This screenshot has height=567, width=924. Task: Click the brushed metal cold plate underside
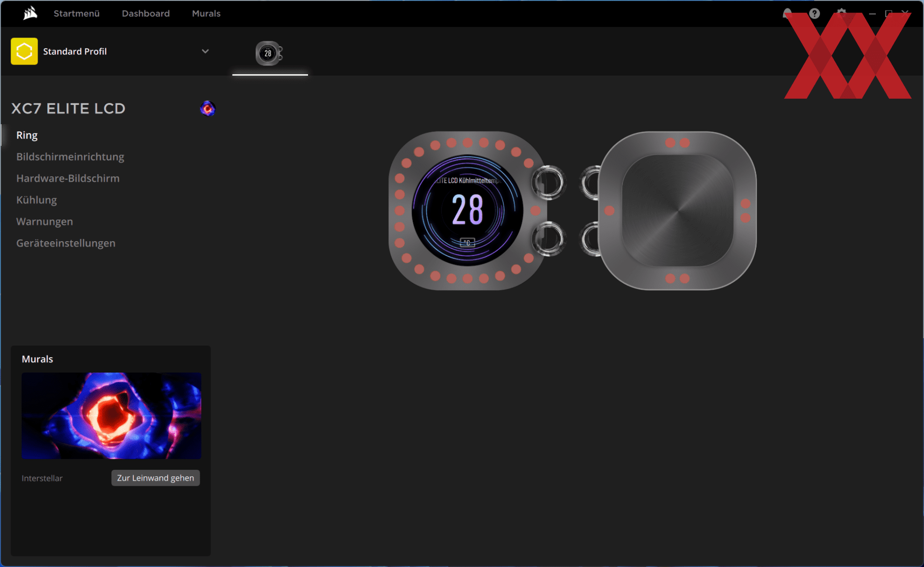(x=678, y=210)
